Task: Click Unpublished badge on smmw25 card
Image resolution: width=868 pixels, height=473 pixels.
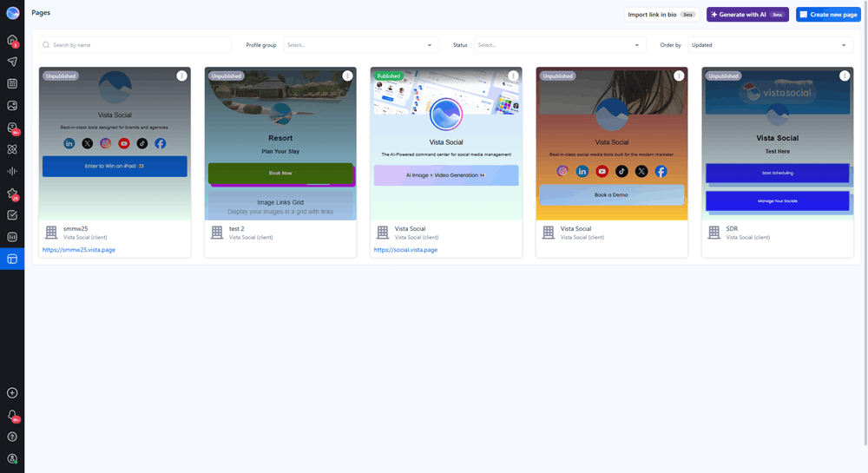Action: click(61, 76)
